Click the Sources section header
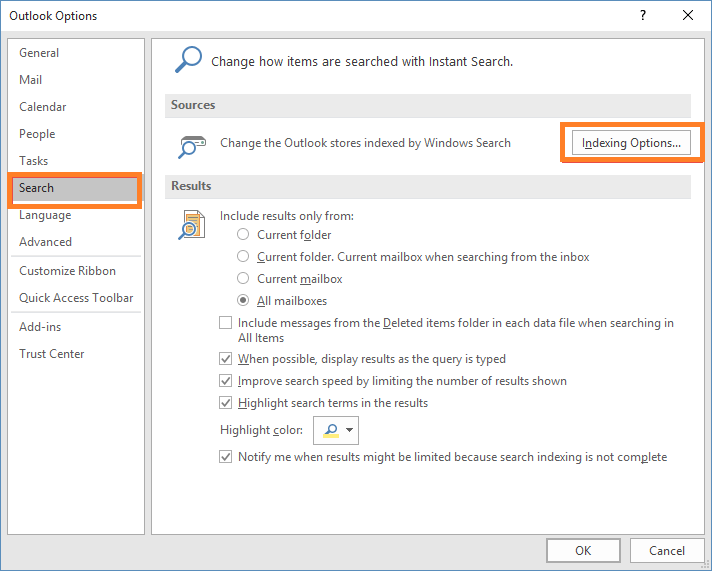712x571 pixels. coord(428,105)
